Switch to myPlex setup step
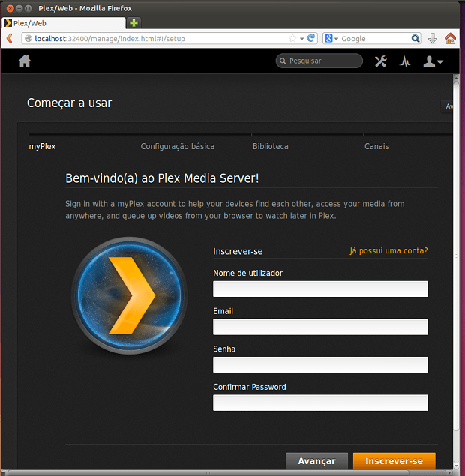Viewport: 465px width, 476px height. point(42,146)
